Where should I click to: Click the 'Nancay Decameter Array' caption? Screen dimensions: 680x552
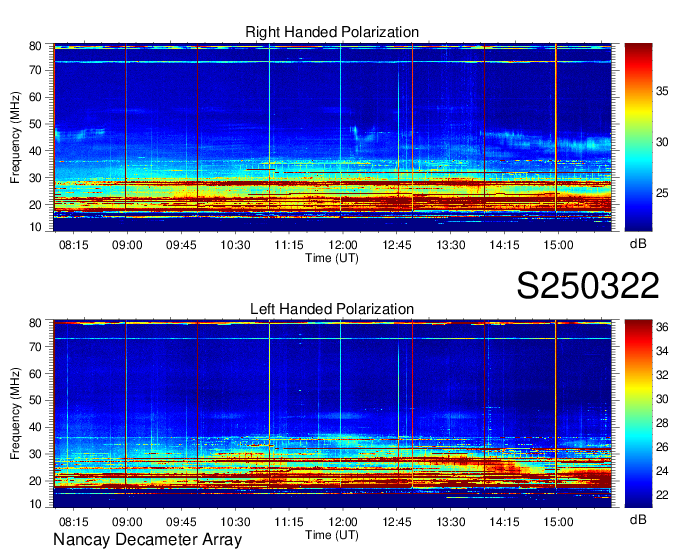tap(147, 539)
